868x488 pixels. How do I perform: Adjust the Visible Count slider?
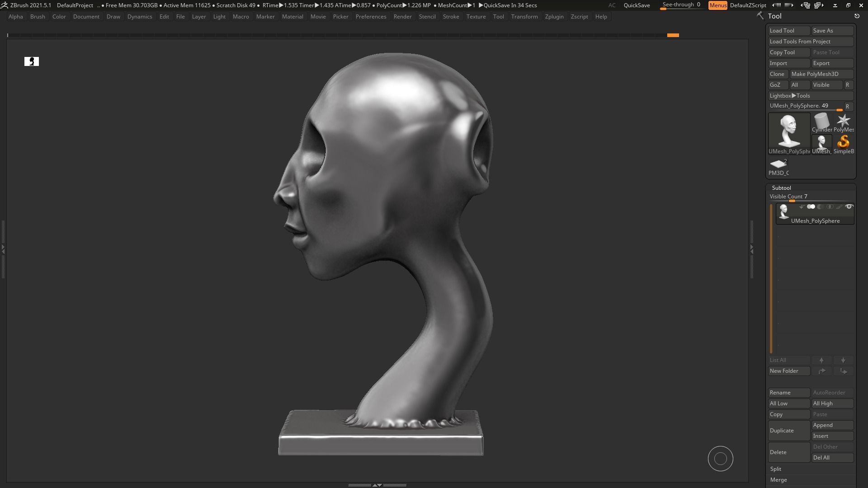(811, 197)
